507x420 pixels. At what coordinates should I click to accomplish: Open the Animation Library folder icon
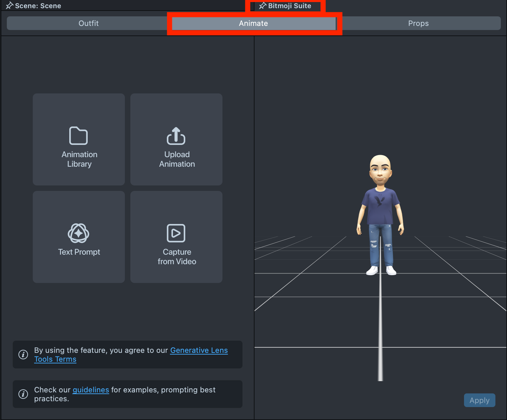78,136
